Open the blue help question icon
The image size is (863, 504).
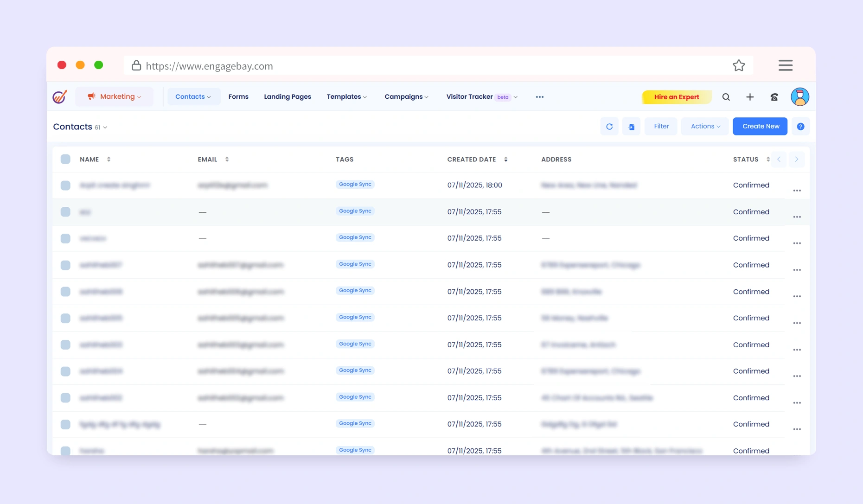(x=800, y=127)
